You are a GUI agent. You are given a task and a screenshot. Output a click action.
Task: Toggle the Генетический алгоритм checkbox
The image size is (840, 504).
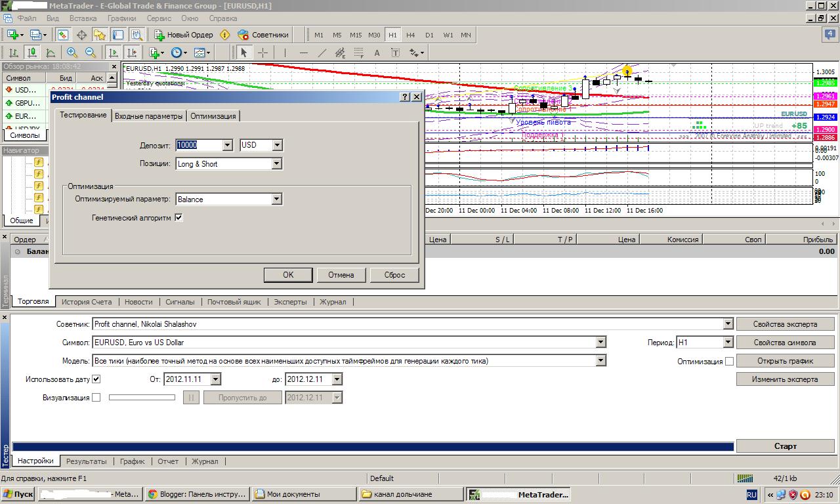[x=178, y=217]
